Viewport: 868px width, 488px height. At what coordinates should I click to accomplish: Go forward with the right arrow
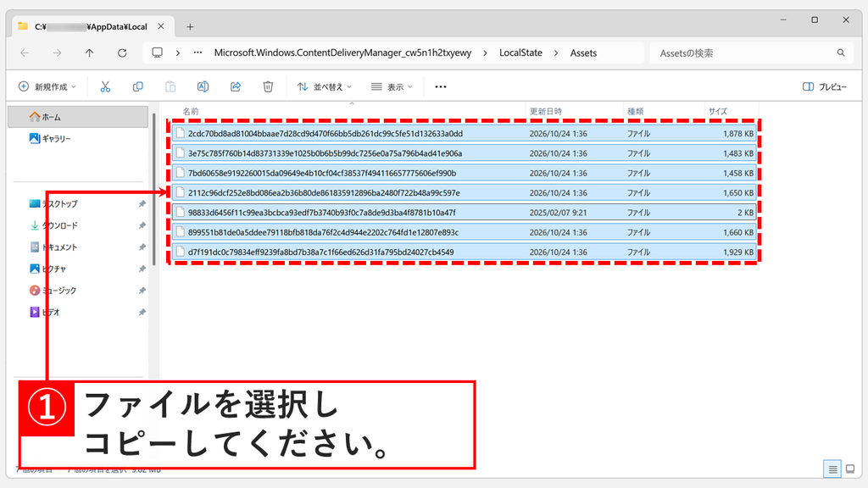point(57,53)
